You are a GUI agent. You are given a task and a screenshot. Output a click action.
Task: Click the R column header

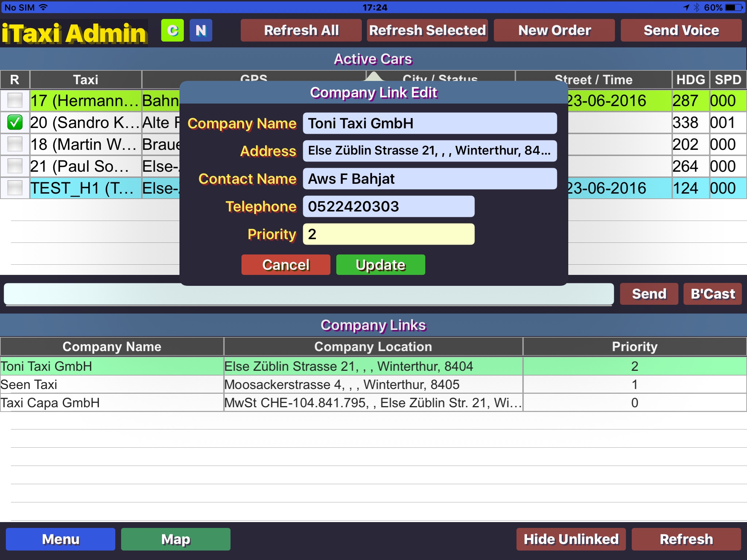coord(15,79)
